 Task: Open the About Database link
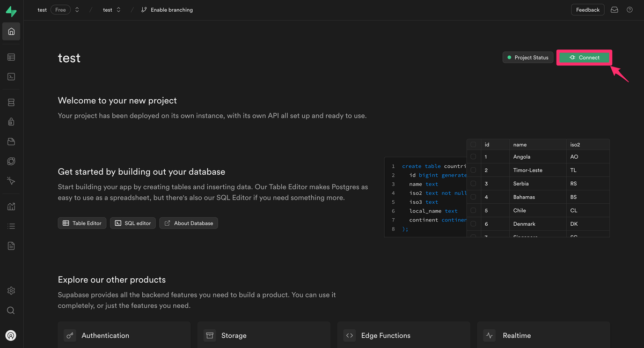[x=188, y=223]
